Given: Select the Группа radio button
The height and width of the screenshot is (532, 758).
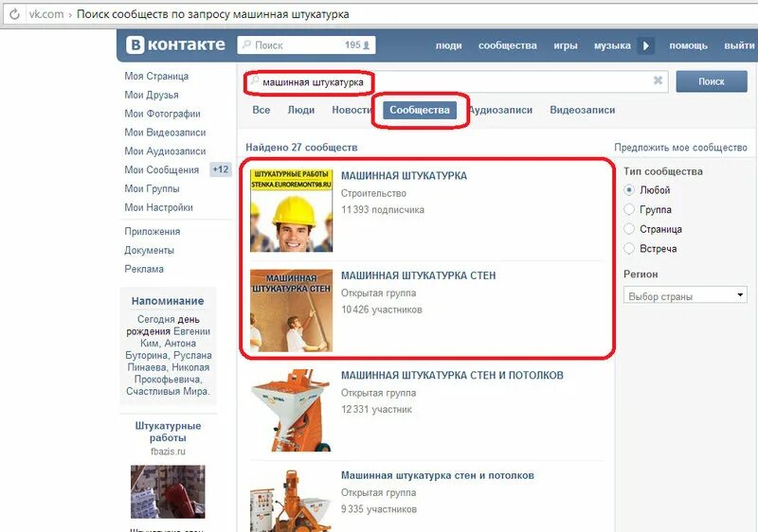Looking at the screenshot, I should tap(629, 209).
